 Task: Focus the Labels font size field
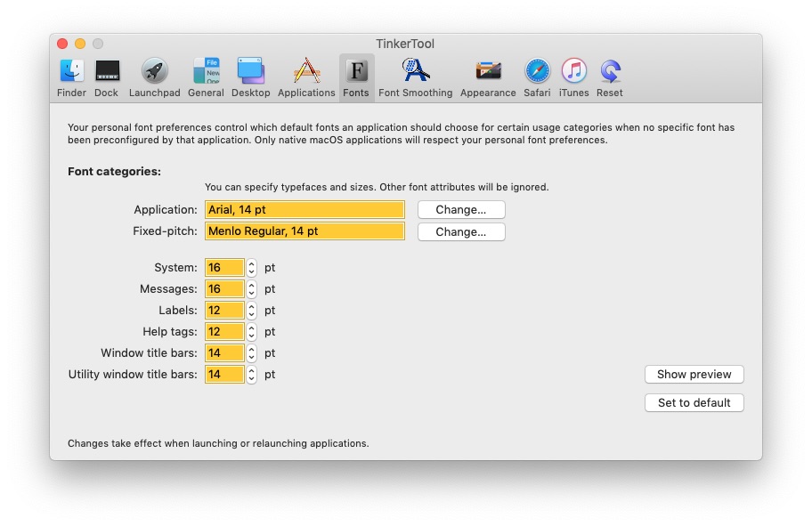click(x=224, y=311)
